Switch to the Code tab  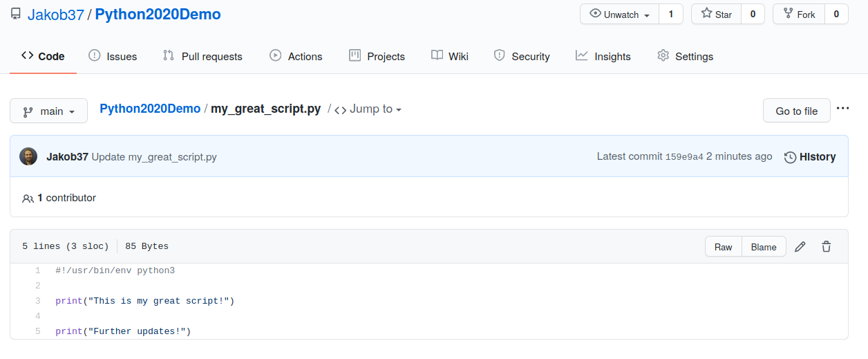click(43, 56)
